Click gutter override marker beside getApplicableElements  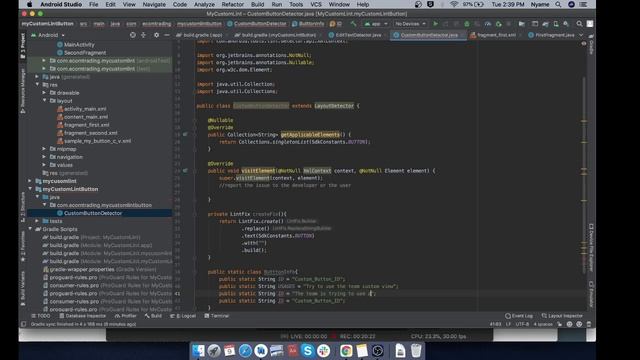185,134
